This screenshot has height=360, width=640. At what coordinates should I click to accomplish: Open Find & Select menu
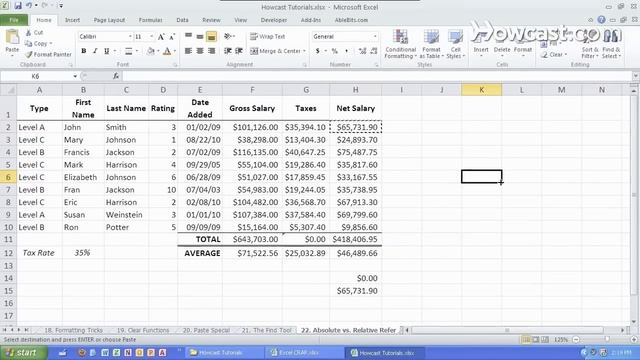tap(611, 45)
